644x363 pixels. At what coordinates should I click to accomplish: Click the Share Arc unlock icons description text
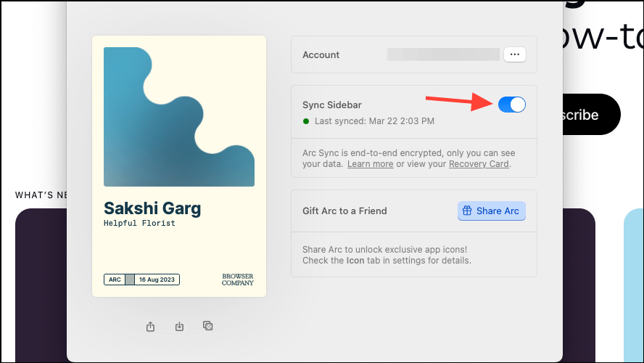tap(387, 255)
